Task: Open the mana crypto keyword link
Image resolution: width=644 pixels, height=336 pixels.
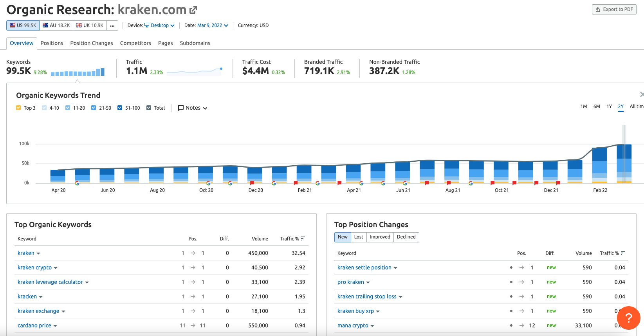Action: [353, 326]
